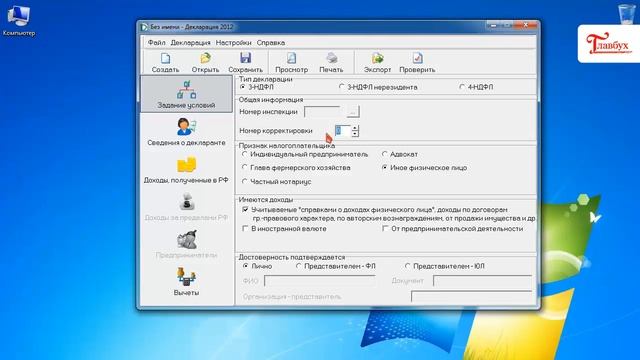Open the Настройки menu
The width and height of the screenshot is (640, 360).
(233, 42)
